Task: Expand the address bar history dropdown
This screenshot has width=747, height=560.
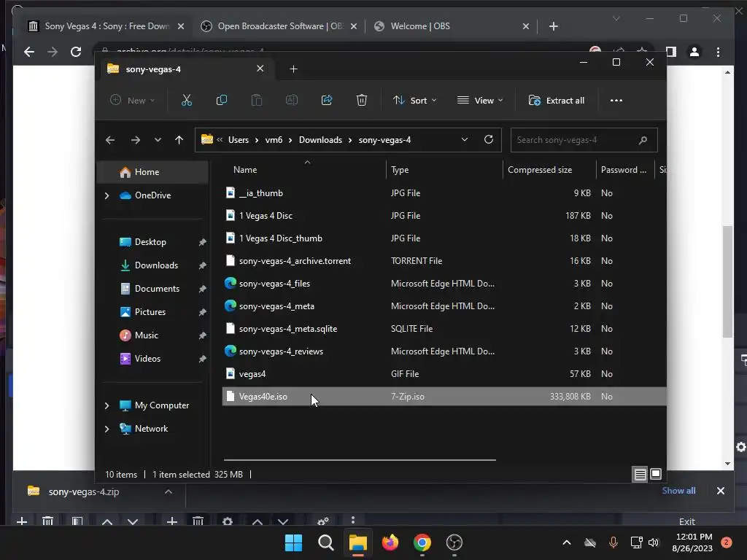Action: pos(465,139)
